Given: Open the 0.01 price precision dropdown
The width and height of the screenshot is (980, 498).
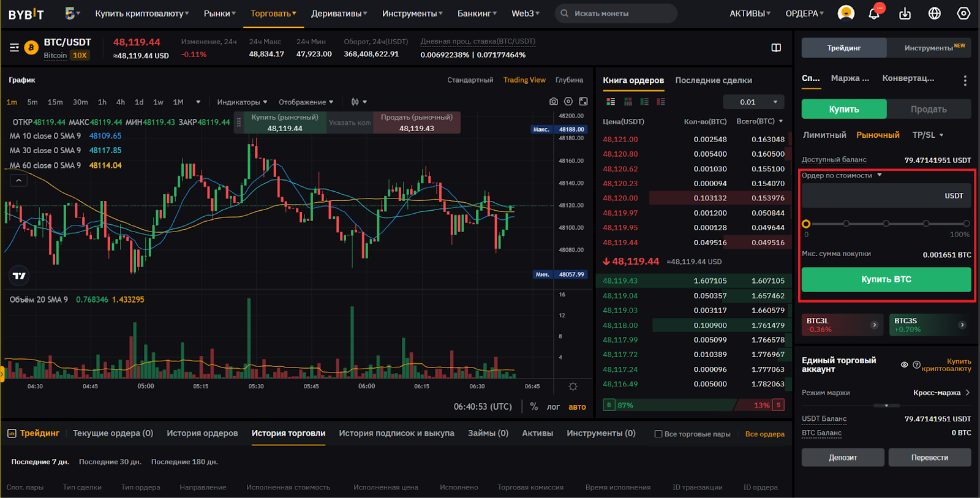Looking at the screenshot, I should click(x=753, y=102).
